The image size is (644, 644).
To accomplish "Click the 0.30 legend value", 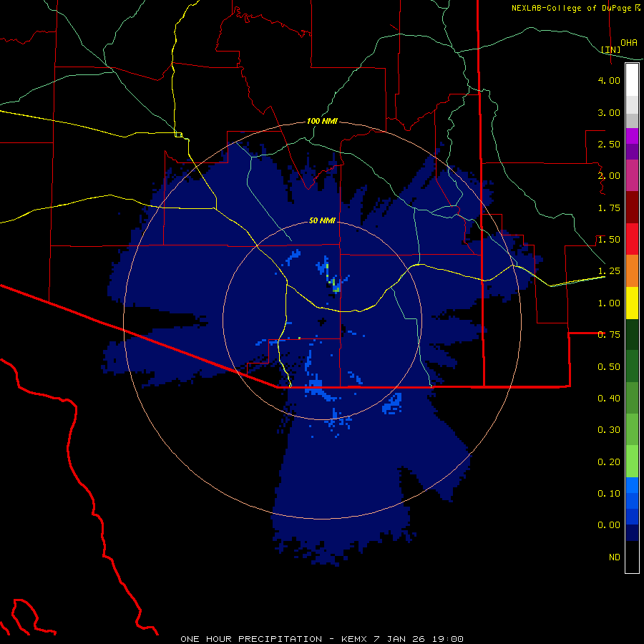I will (x=609, y=430).
